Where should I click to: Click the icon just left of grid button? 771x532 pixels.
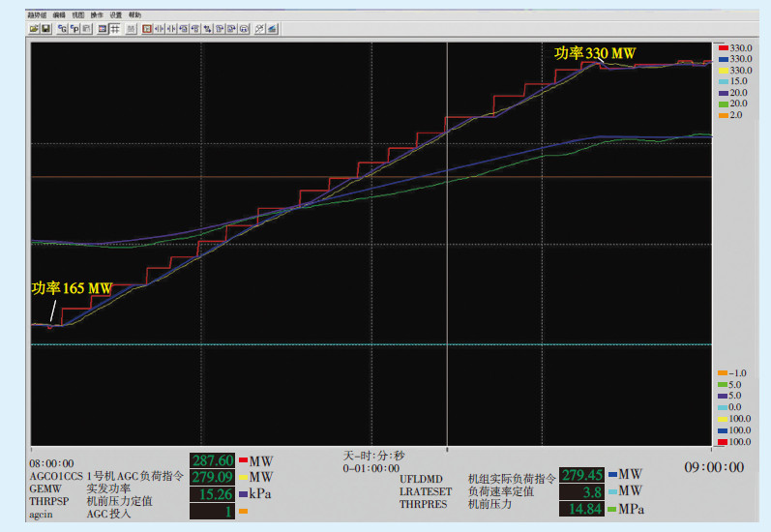coord(102,28)
